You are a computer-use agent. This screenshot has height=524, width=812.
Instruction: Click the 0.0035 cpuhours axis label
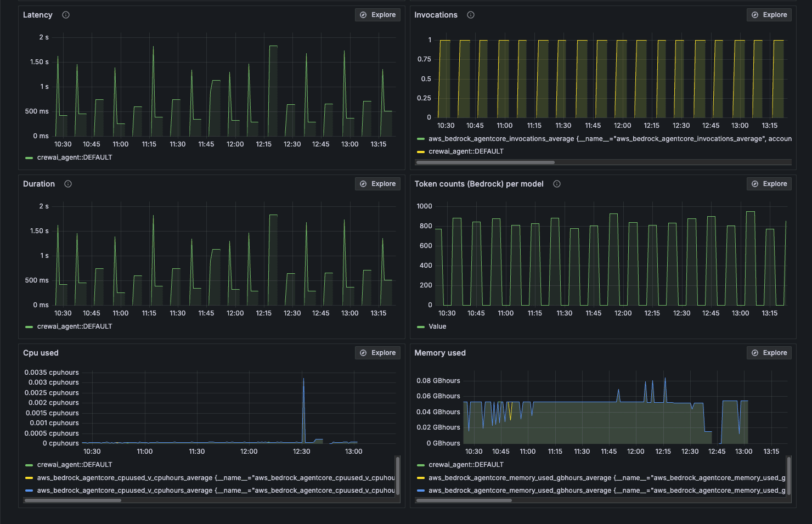click(52, 373)
